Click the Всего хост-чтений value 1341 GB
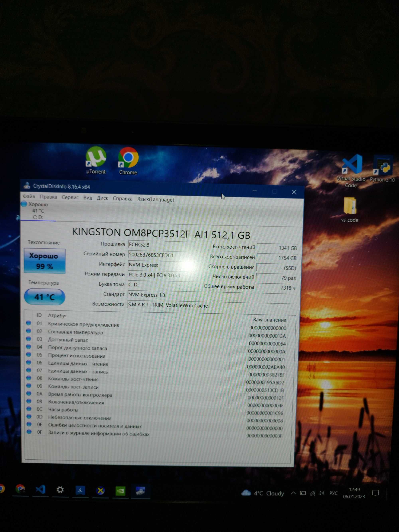 click(x=278, y=248)
